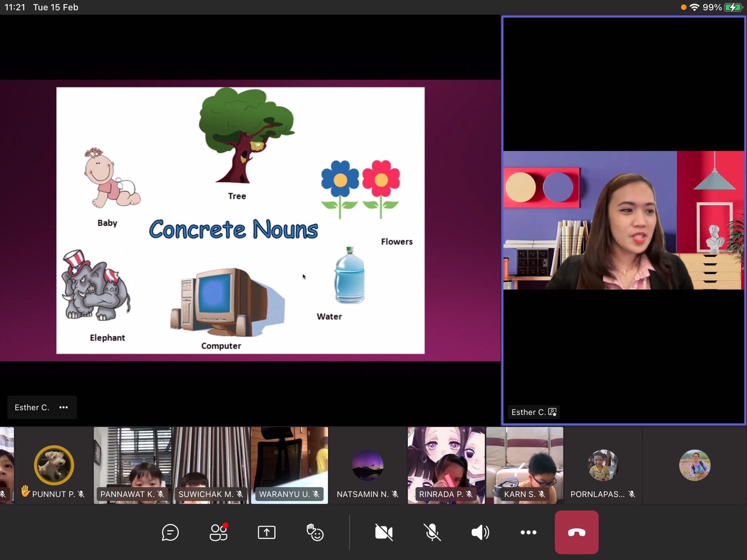Select PORNLAPAS participant tile

point(603,465)
